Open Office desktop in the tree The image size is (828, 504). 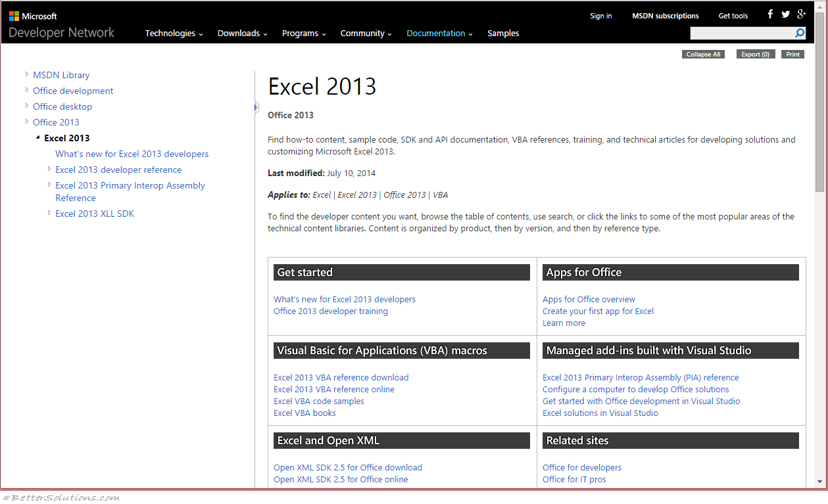click(62, 106)
